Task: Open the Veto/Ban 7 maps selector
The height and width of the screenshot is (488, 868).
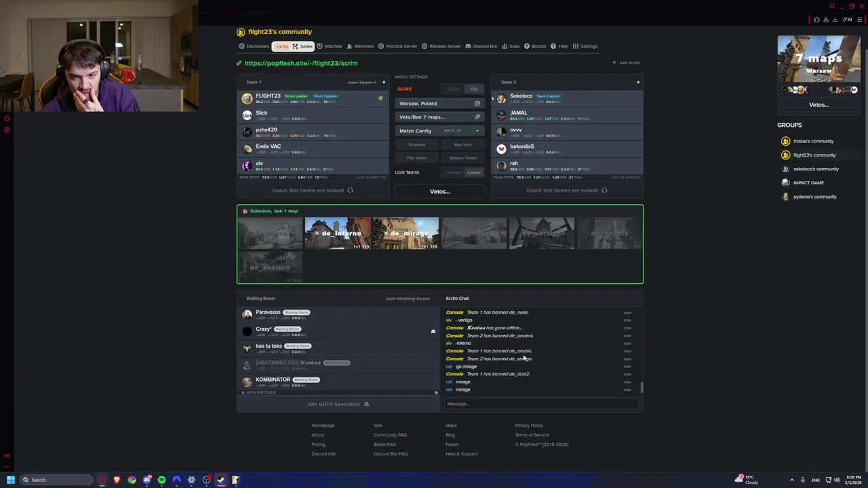Action: click(439, 117)
